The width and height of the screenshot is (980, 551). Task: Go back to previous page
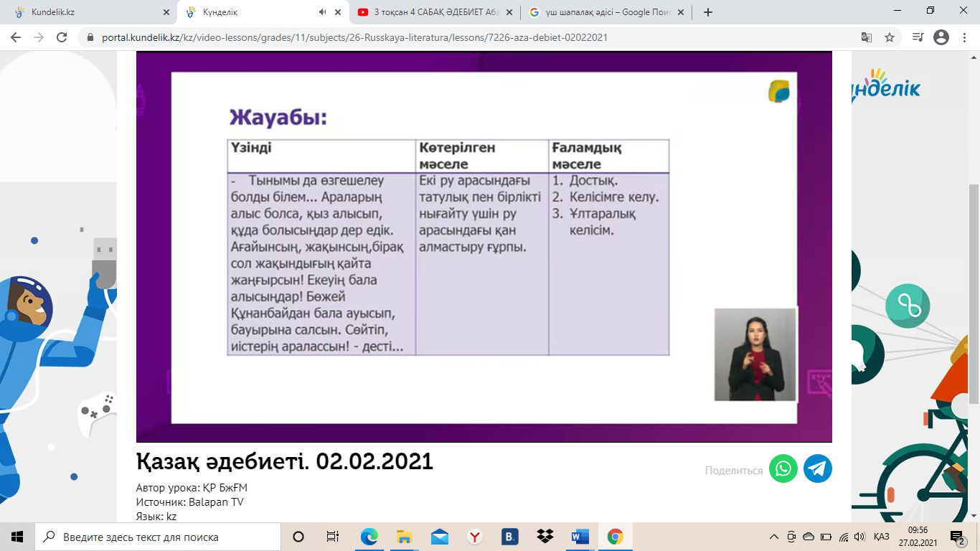point(16,37)
